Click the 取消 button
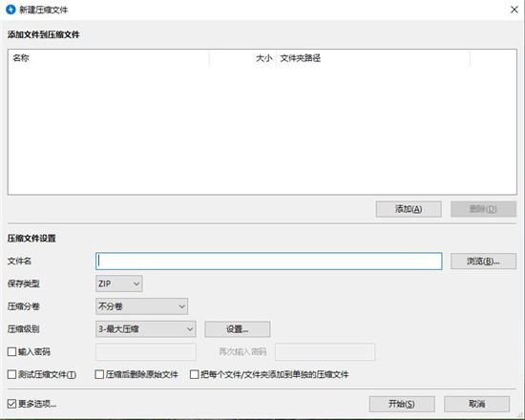Screen dimensions: 525x420 (476, 404)
